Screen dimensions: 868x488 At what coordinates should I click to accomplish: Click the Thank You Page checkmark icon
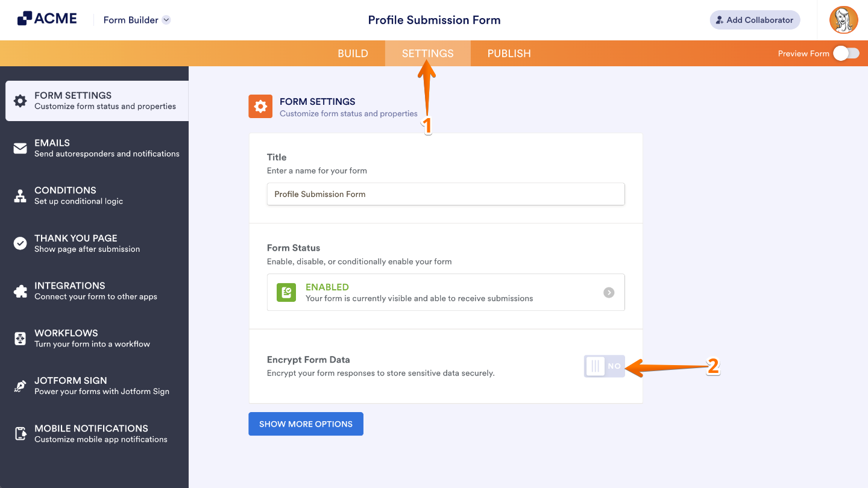20,243
